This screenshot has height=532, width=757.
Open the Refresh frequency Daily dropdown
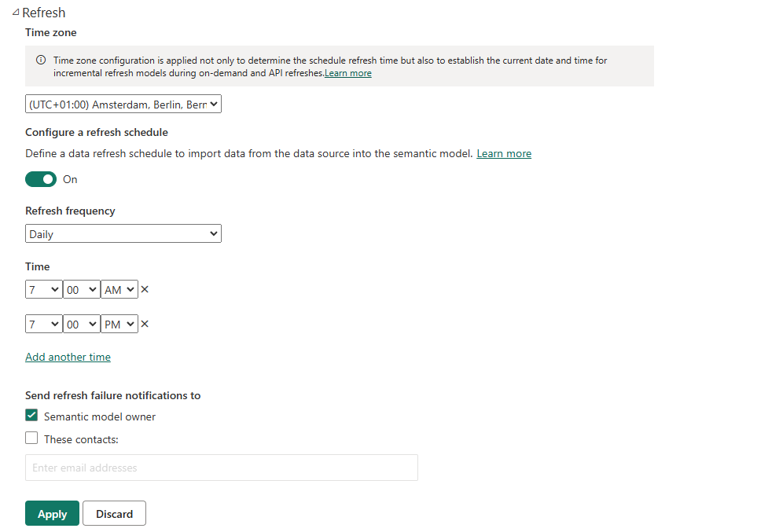[x=123, y=233]
